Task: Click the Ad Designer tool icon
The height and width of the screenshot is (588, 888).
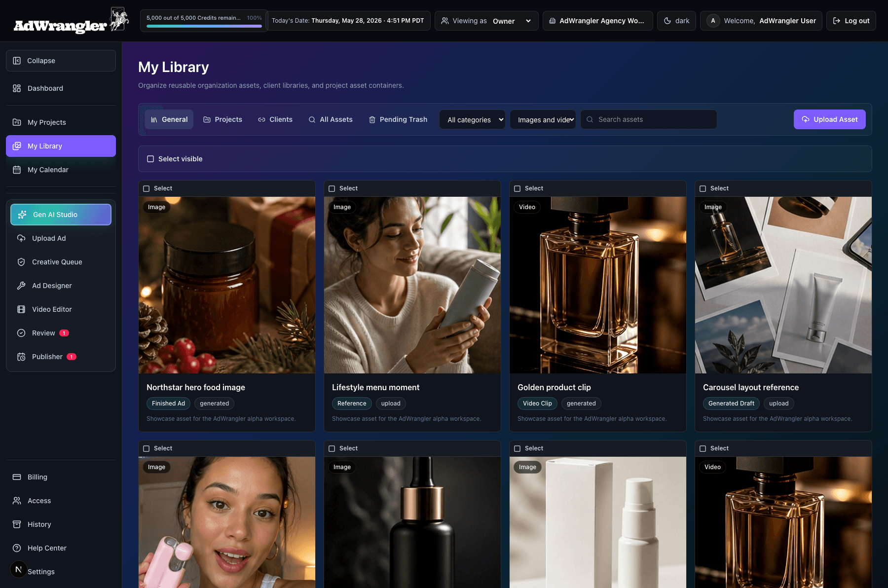Action: [21, 286]
